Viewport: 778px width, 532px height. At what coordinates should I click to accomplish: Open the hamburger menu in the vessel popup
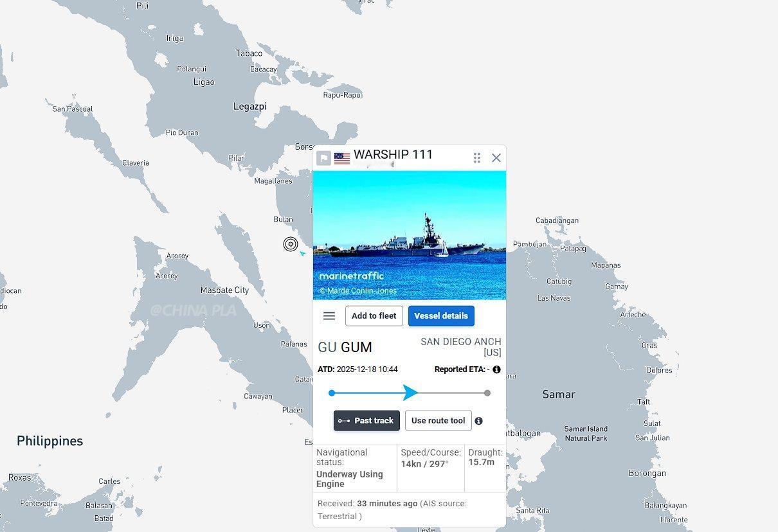329,316
